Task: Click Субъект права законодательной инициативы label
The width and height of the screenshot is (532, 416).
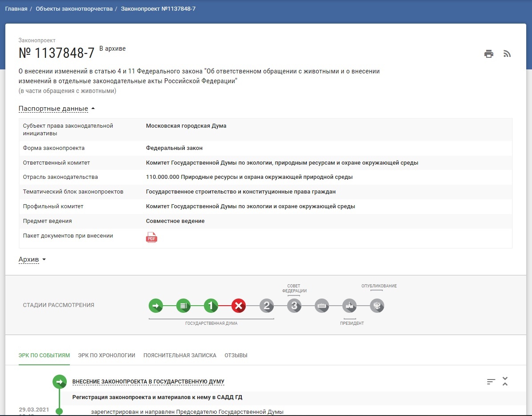Action: click(x=68, y=129)
